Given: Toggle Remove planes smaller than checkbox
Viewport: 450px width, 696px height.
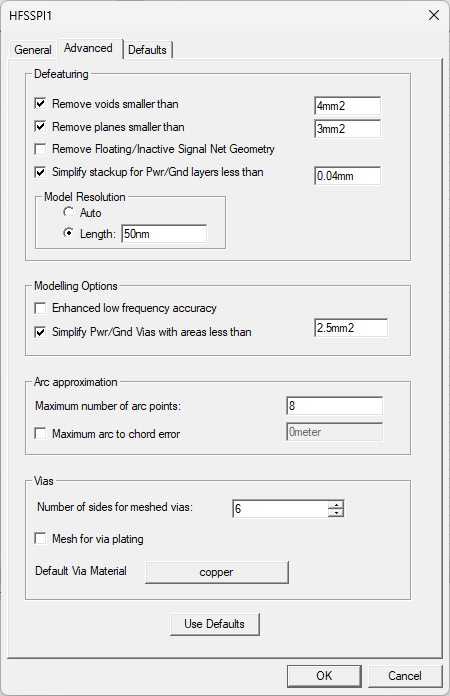Looking at the screenshot, I should 40,127.
